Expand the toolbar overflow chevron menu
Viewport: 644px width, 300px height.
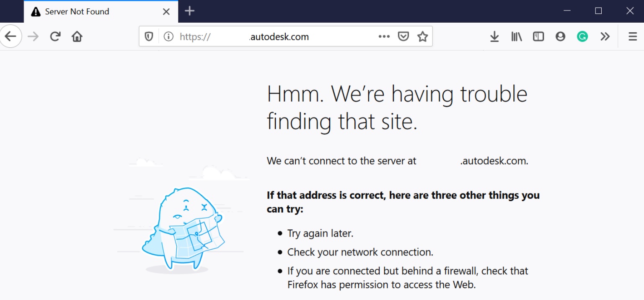coord(605,37)
